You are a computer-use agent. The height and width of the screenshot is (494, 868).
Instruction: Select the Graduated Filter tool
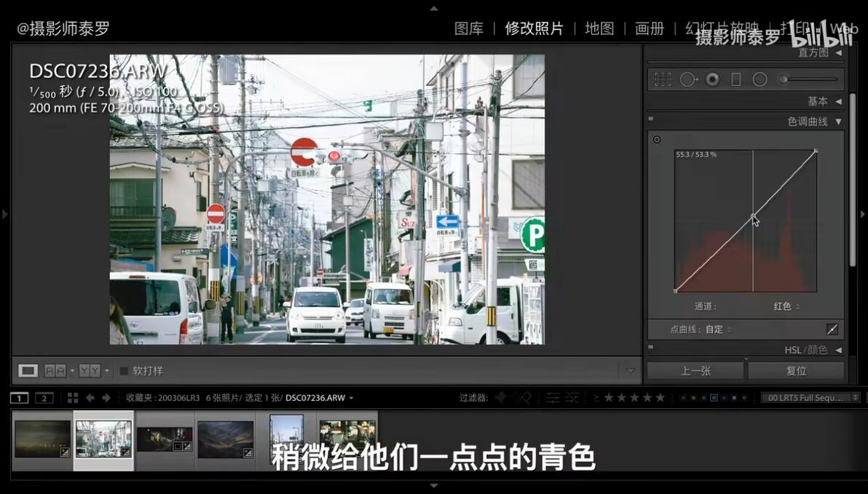736,79
